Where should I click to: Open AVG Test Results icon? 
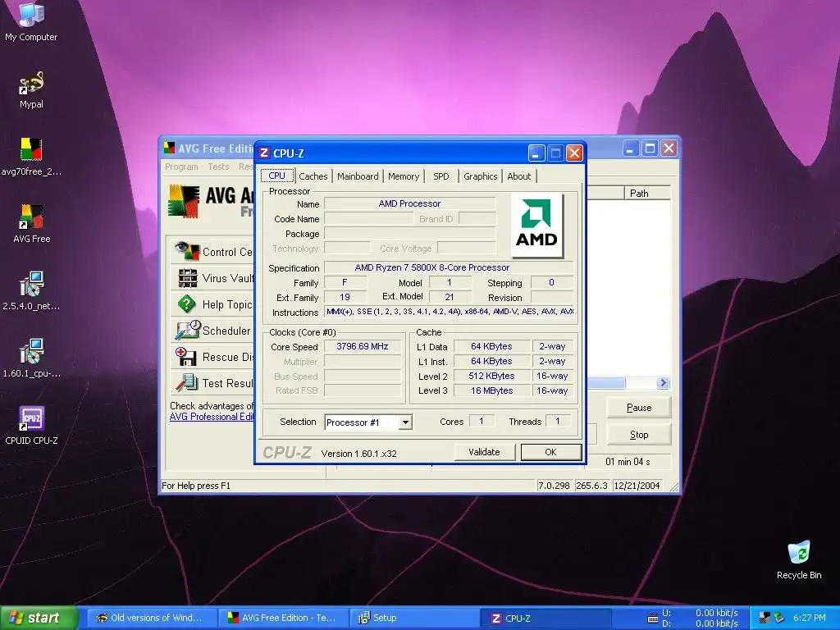coord(187,383)
